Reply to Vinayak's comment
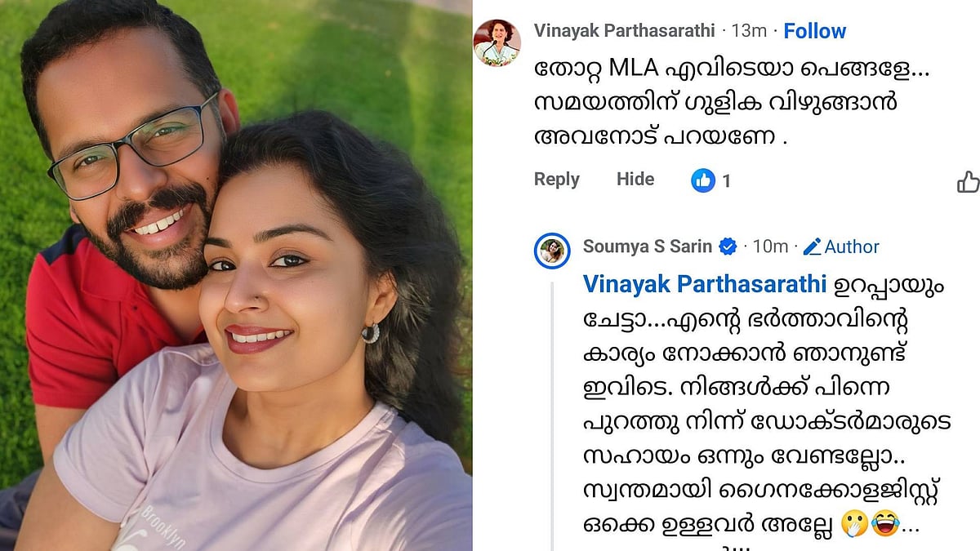 tap(557, 180)
